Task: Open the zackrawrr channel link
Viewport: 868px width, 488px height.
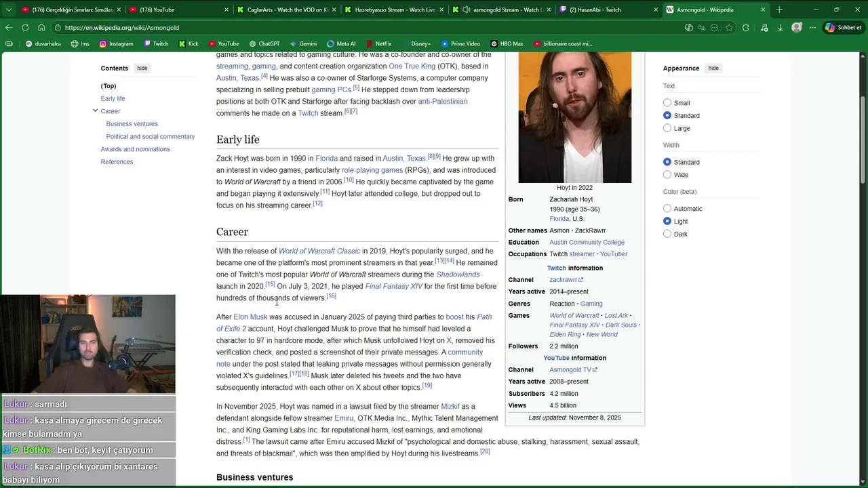Action: [x=566, y=280]
